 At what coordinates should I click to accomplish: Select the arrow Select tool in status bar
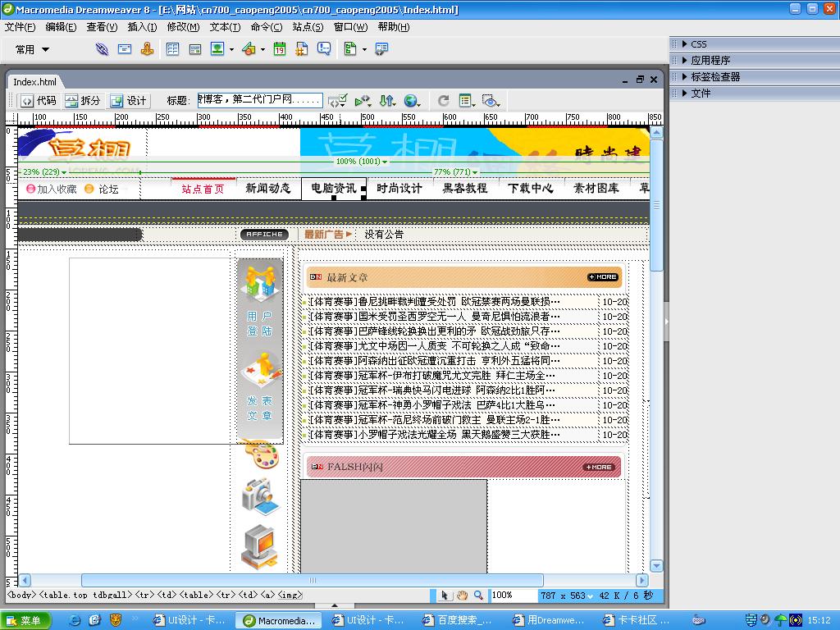445,596
